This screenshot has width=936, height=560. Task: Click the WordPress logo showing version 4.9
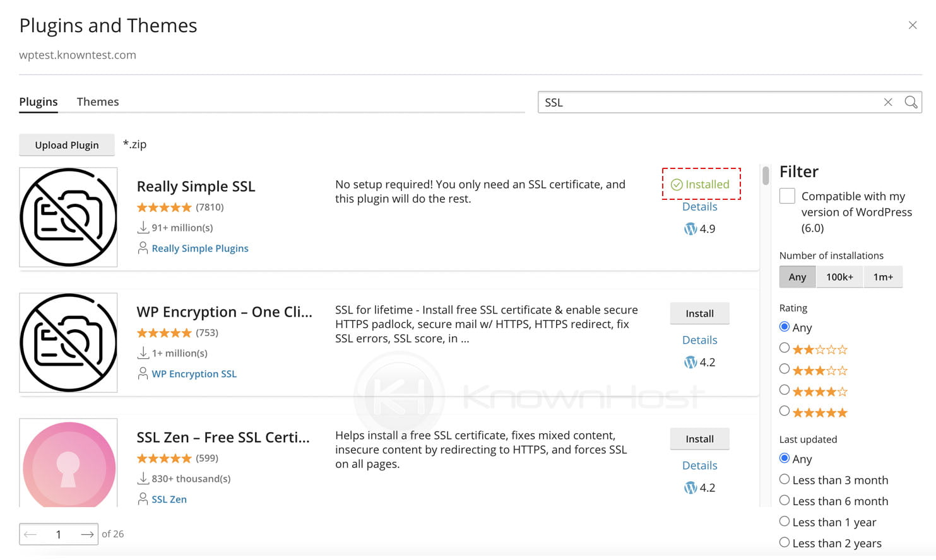click(690, 229)
